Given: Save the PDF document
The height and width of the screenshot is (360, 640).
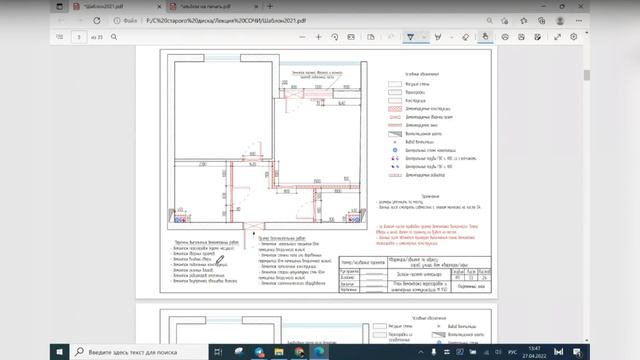Looking at the screenshot, I should point(521,37).
